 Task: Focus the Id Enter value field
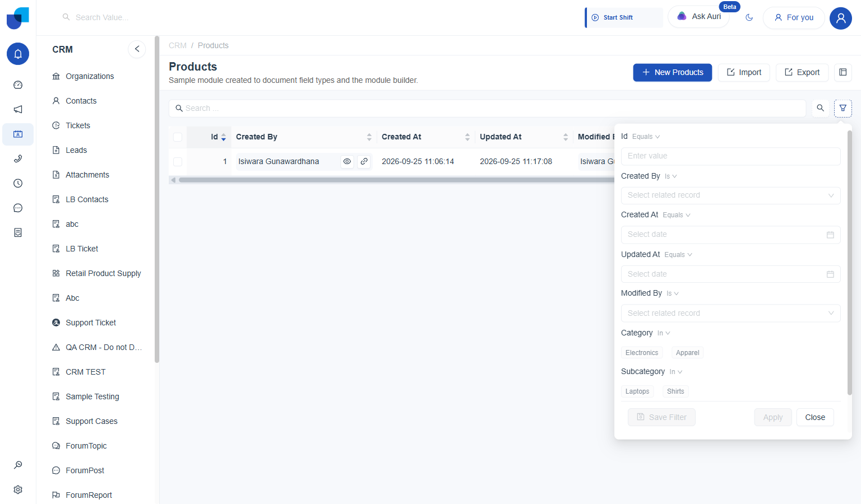[731, 156]
